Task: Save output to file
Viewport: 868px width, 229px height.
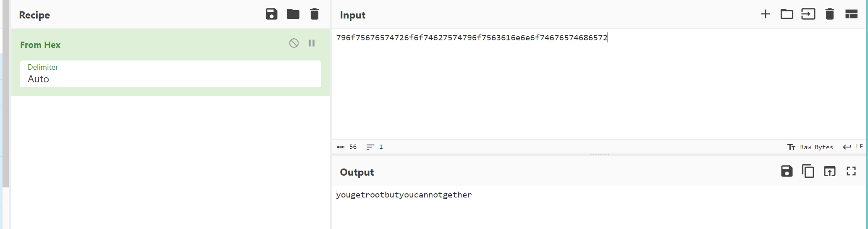Action: pos(787,171)
